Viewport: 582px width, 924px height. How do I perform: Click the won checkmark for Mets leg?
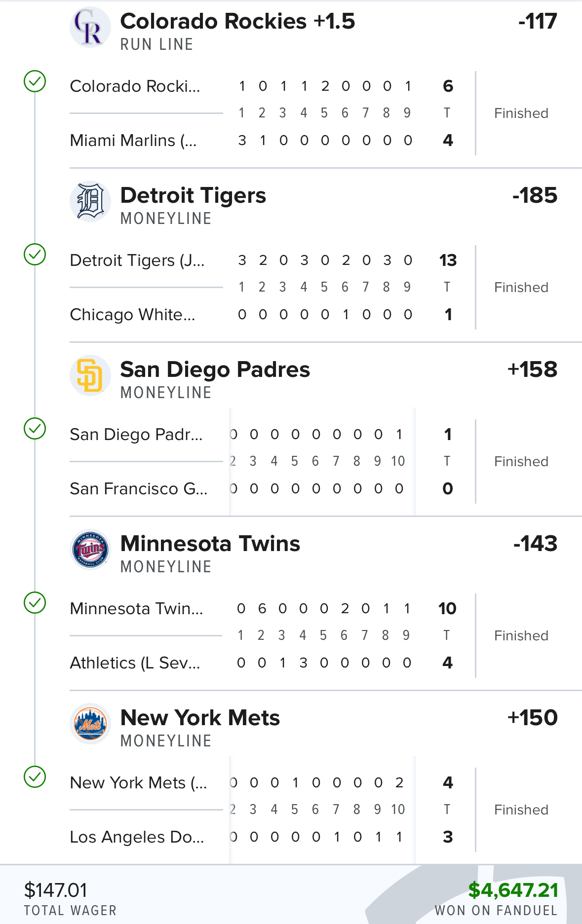coord(35,777)
